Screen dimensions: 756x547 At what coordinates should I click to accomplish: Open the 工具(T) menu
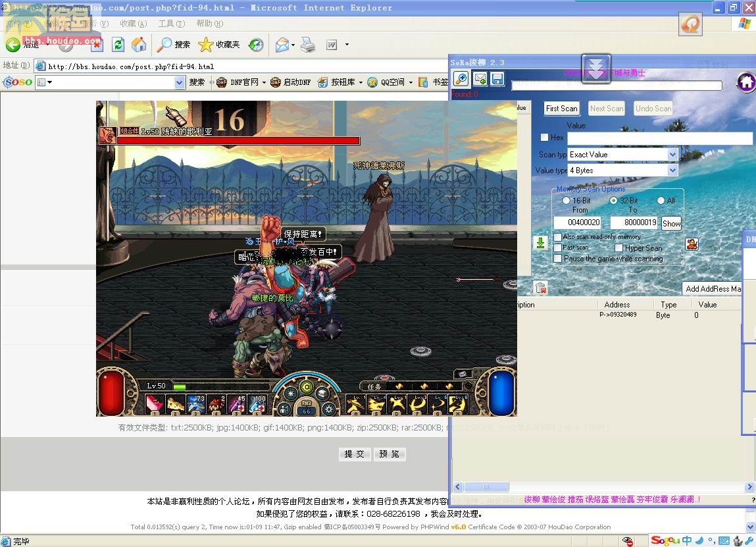point(172,23)
